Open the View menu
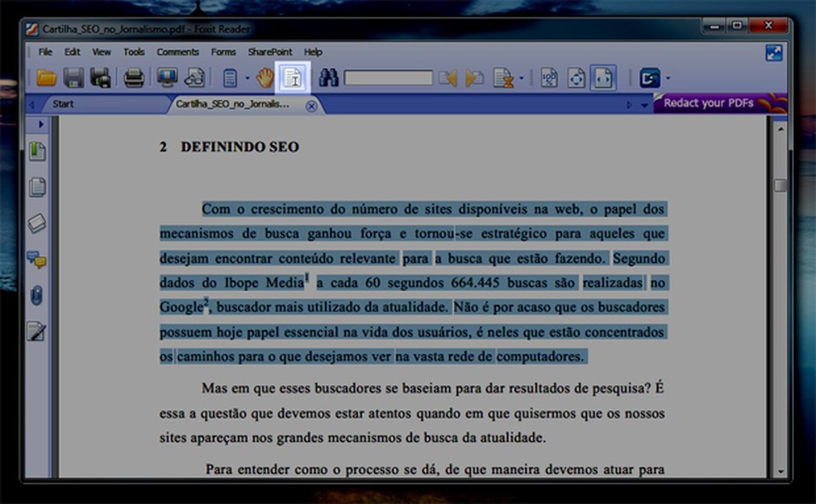The height and width of the screenshot is (504, 816). point(101,52)
